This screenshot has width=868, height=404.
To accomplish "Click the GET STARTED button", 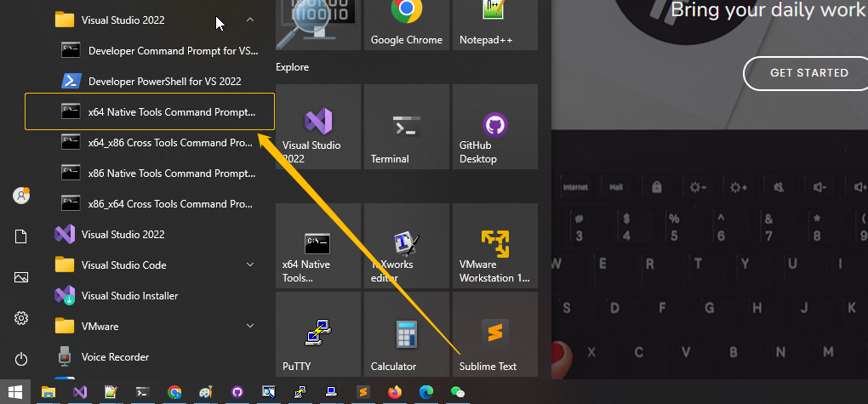I will click(x=808, y=72).
